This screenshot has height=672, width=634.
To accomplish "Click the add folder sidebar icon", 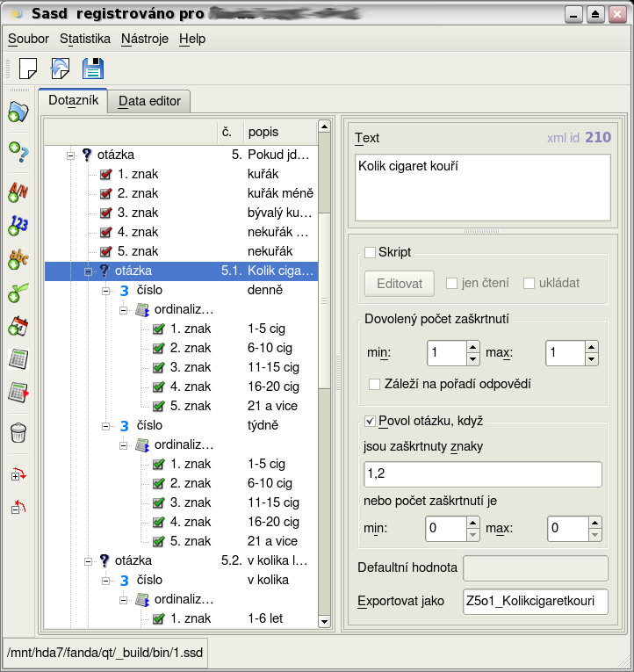I will [x=18, y=112].
